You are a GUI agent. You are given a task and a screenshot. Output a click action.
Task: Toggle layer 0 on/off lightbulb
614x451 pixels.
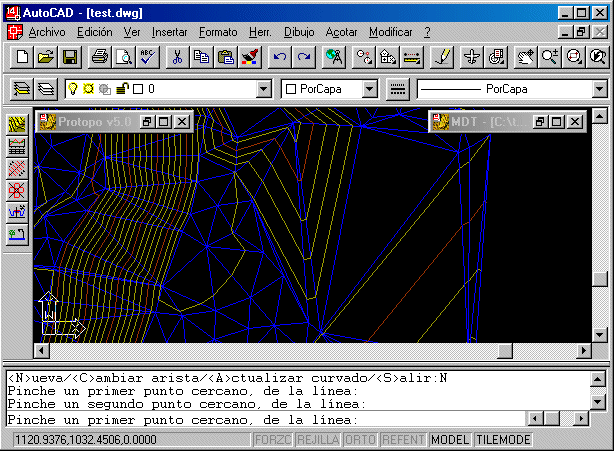[73, 89]
